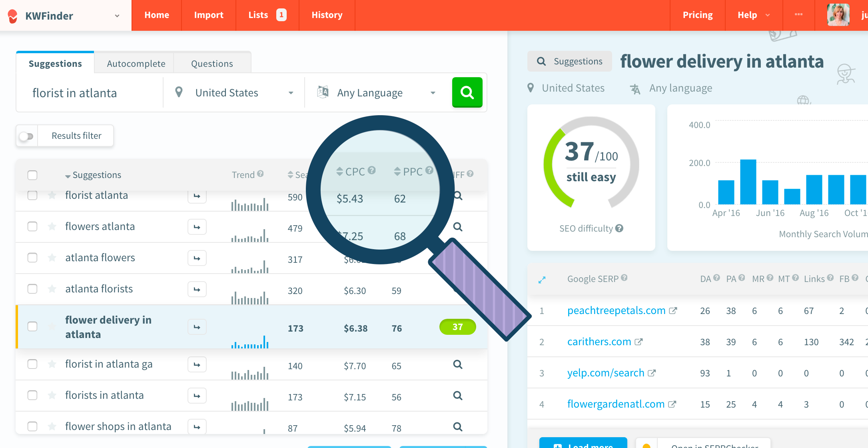
Task: Check difficulty magnifier for 'florists in atlanta'
Action: click(458, 396)
